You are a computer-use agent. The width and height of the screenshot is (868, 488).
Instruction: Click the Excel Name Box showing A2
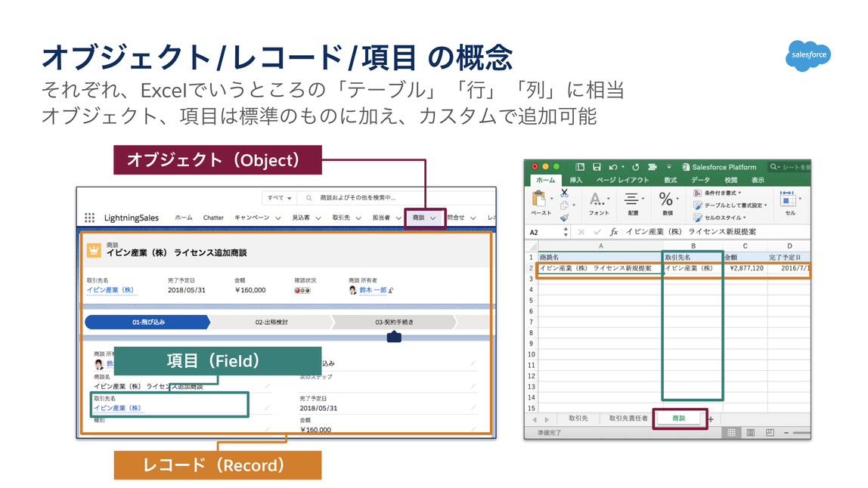click(547, 233)
